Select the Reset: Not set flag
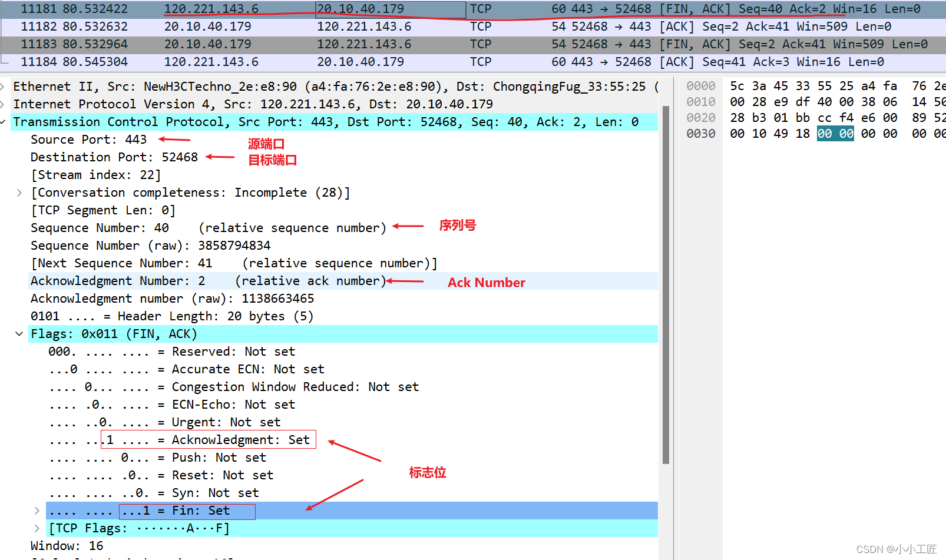The width and height of the screenshot is (946, 560). tap(161, 475)
